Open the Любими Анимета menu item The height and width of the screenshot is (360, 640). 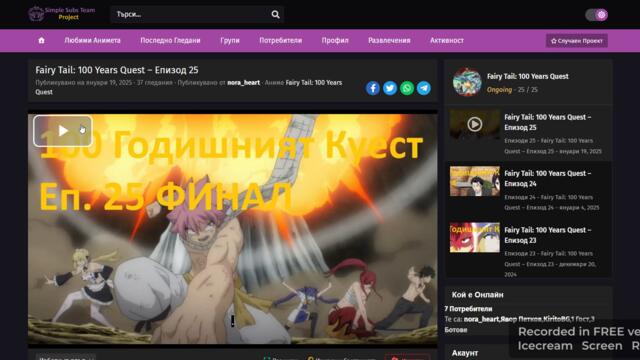[93, 40]
